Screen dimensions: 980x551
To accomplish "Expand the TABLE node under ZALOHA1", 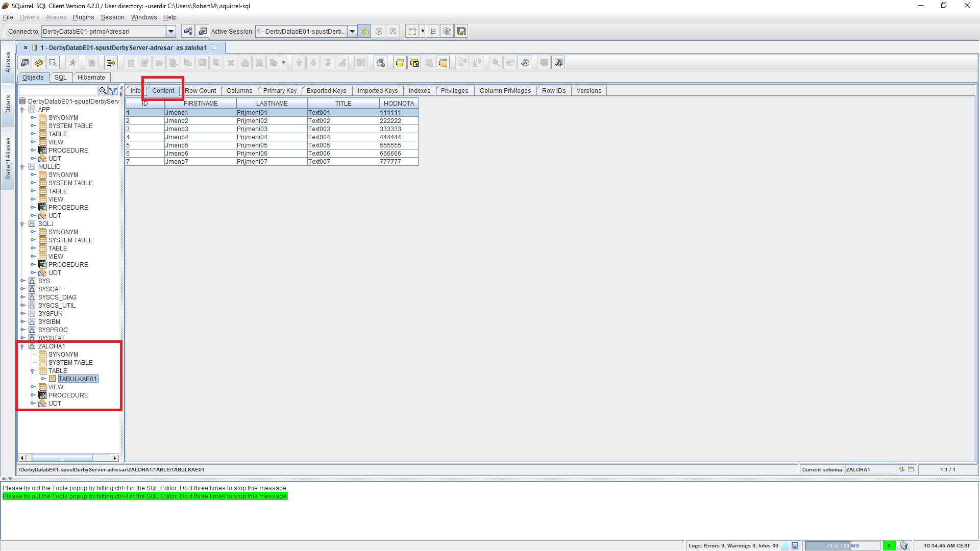I will [32, 371].
